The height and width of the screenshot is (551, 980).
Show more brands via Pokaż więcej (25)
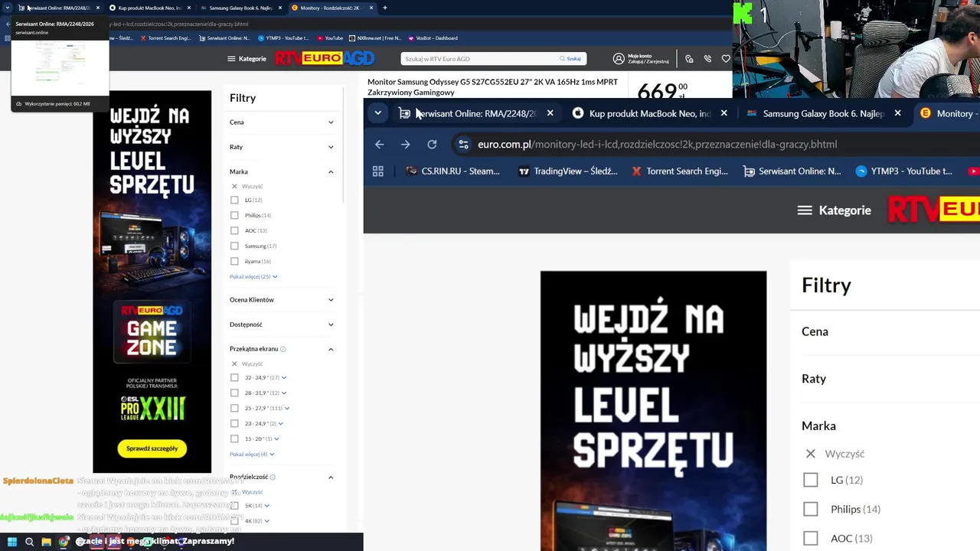(253, 276)
